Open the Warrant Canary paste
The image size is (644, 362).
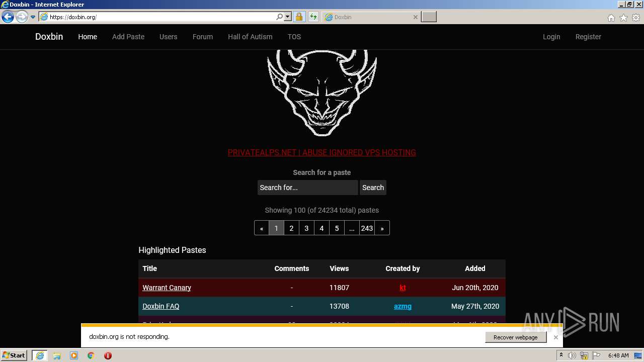(x=167, y=288)
